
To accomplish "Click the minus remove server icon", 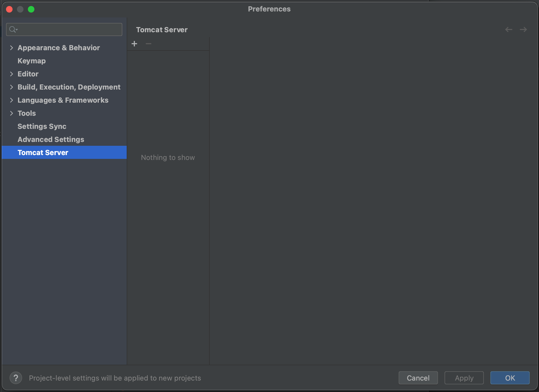I will 149,44.
